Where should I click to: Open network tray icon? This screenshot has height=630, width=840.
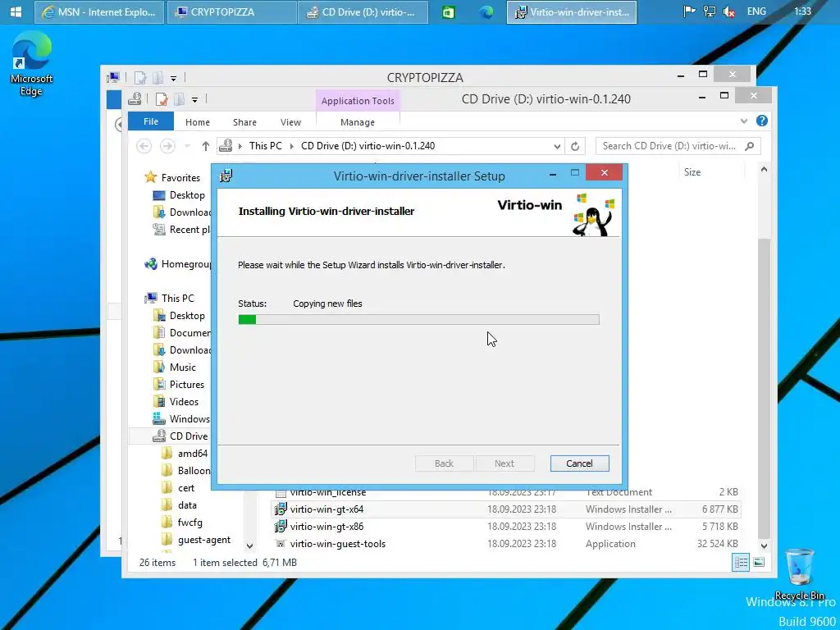click(x=710, y=11)
